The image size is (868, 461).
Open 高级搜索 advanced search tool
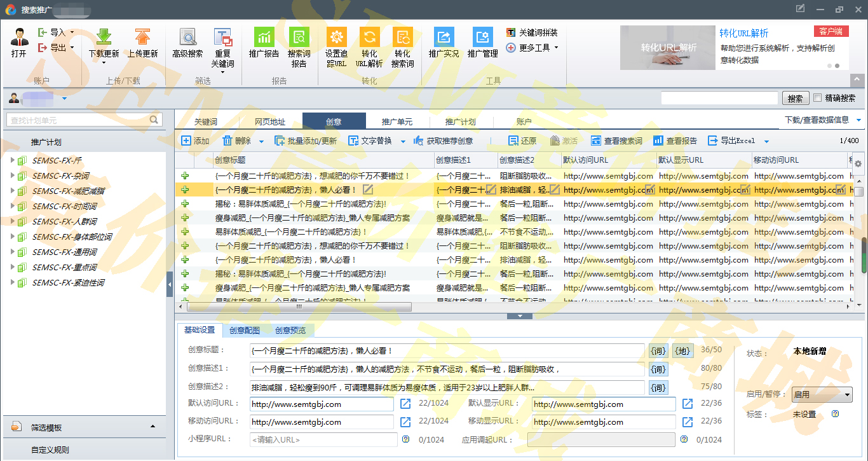tap(187, 38)
